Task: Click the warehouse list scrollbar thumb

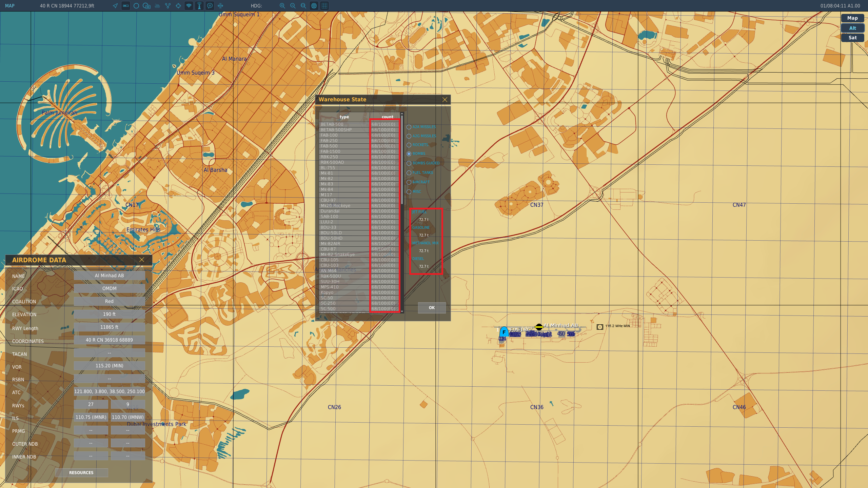Action: tap(402, 160)
